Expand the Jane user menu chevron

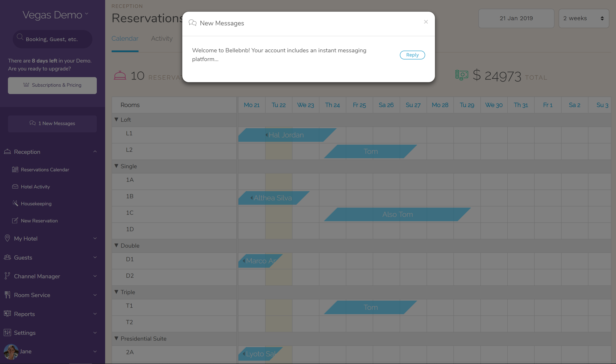coord(95,351)
